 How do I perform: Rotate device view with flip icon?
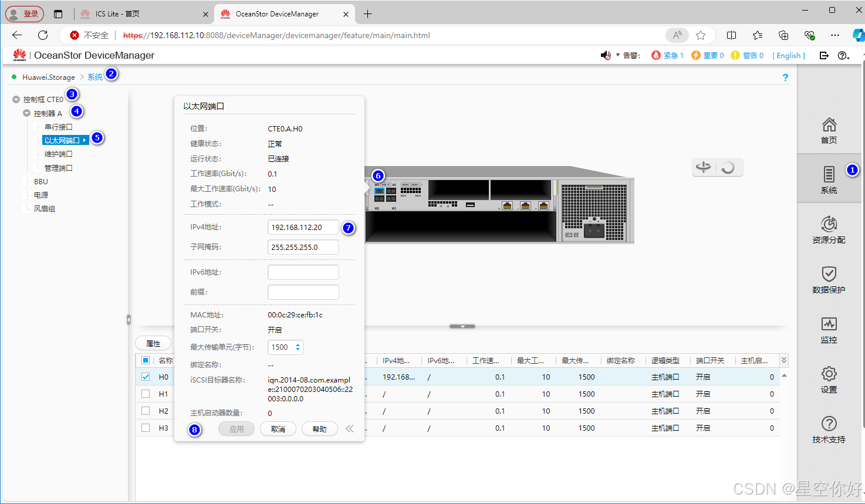(704, 167)
